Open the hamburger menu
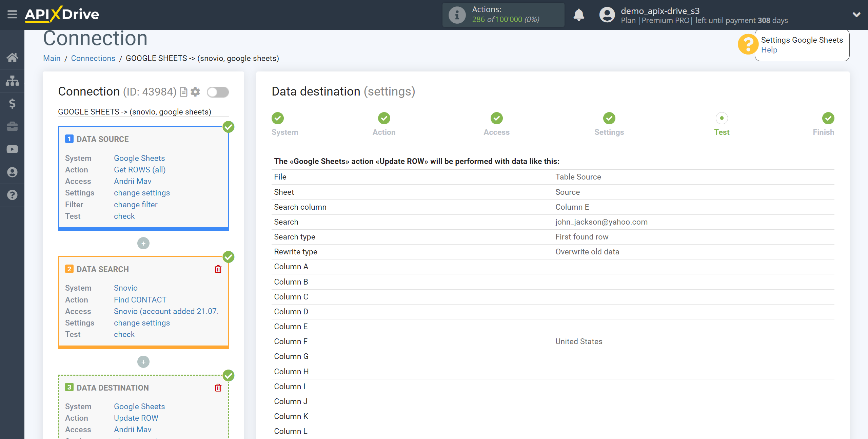The image size is (868, 439). pyautogui.click(x=12, y=14)
